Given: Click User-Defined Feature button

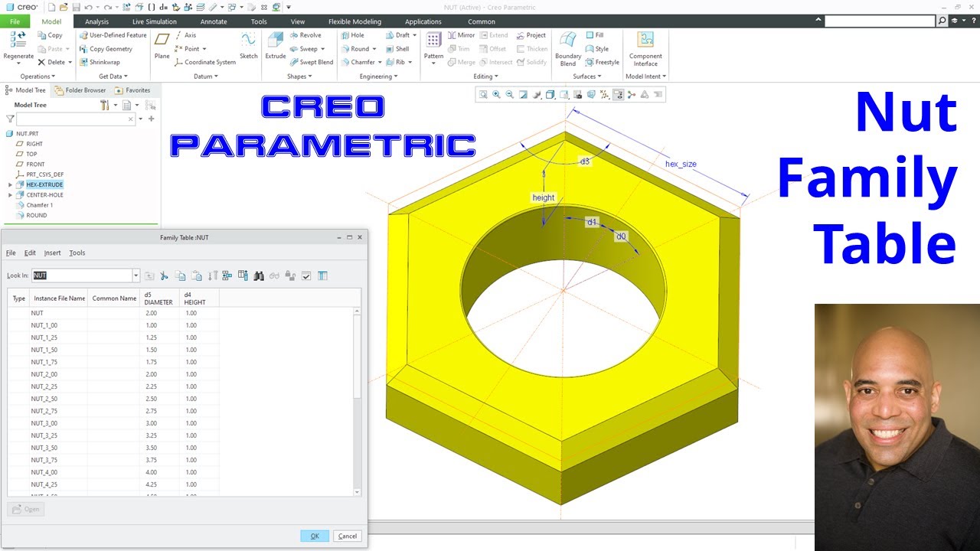Looking at the screenshot, I should pyautogui.click(x=113, y=35).
